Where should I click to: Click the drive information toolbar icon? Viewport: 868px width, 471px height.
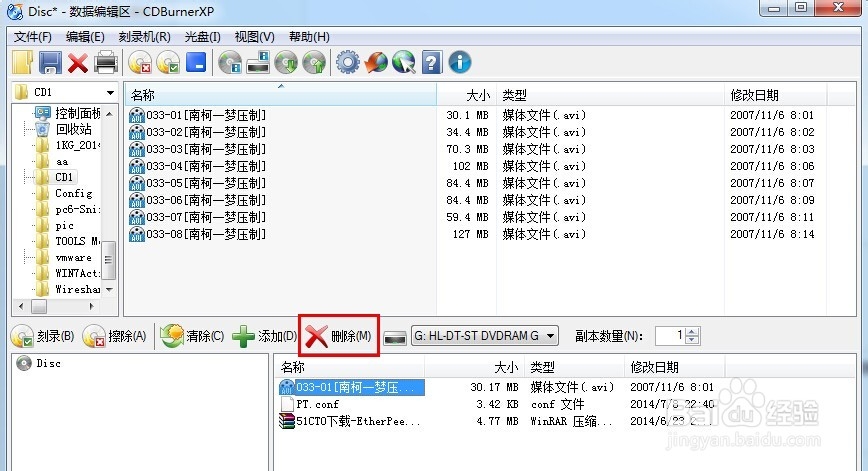coord(258,63)
